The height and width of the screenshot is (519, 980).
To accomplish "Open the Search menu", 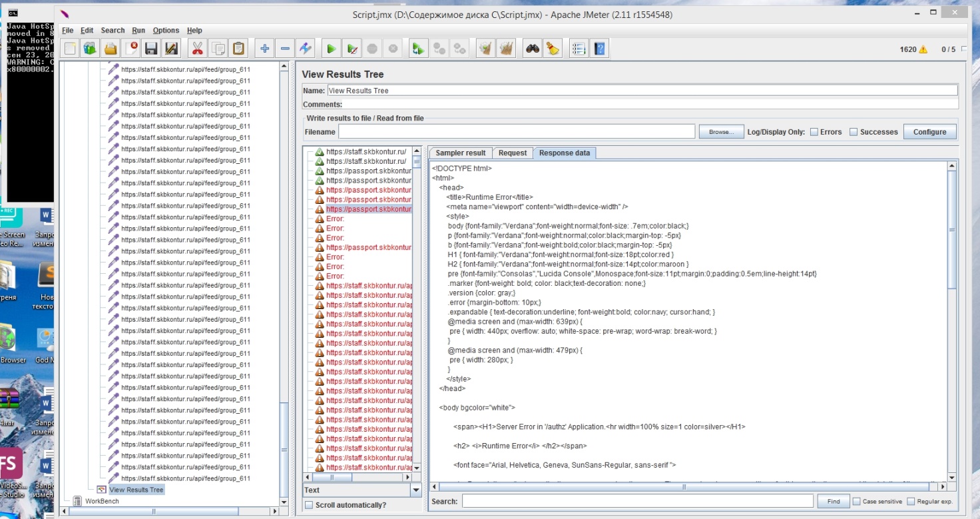I will pos(113,30).
